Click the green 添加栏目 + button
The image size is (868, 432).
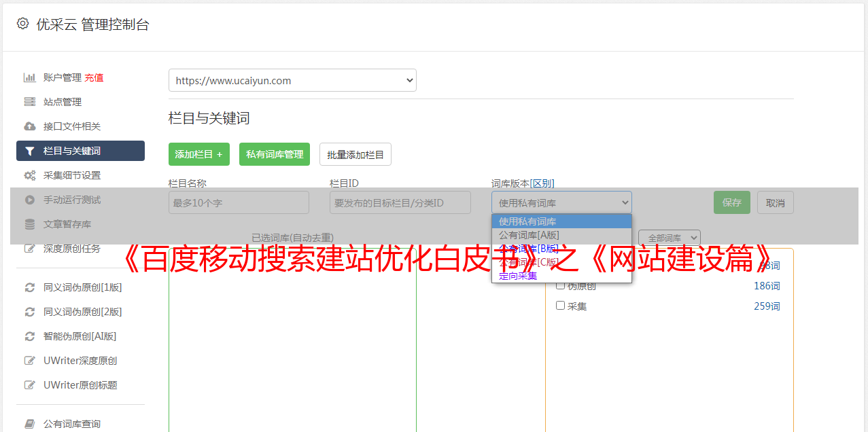[199, 154]
